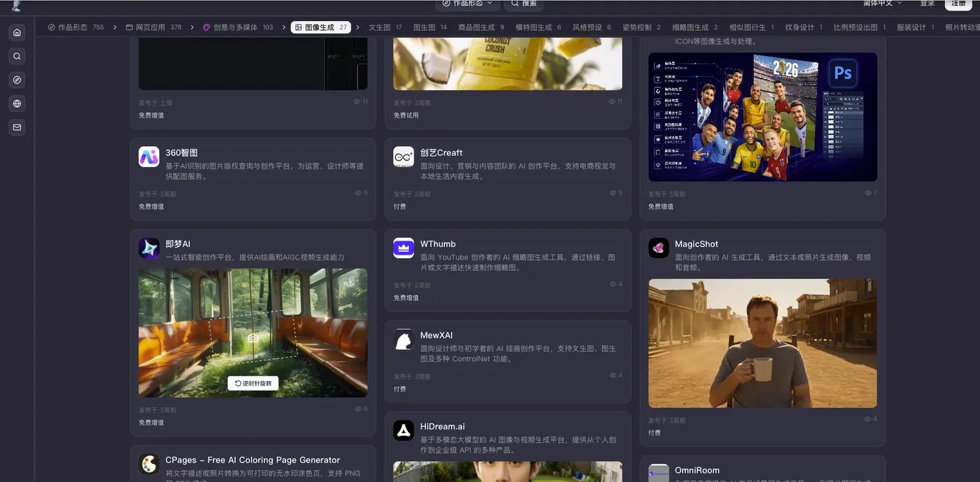Image resolution: width=980 pixels, height=482 pixels.
Task: Open the OmniRoom title link
Action: [x=697, y=470]
